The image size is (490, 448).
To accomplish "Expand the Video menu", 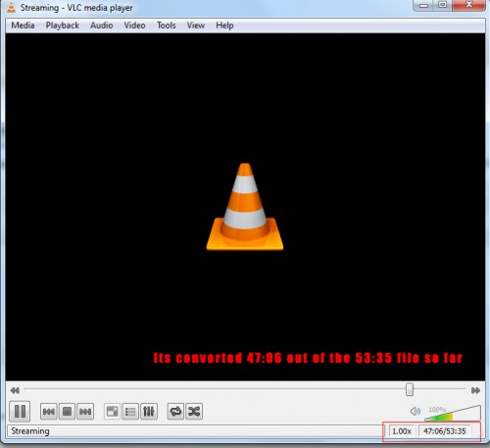I will point(134,25).
